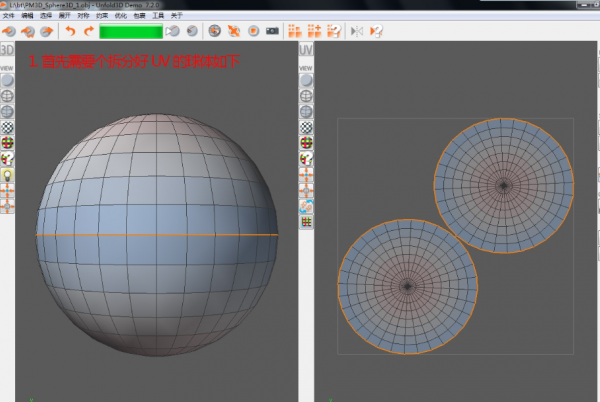Click the upper-right UV island circle
The width and height of the screenshot is (600, 402).
pos(504,185)
